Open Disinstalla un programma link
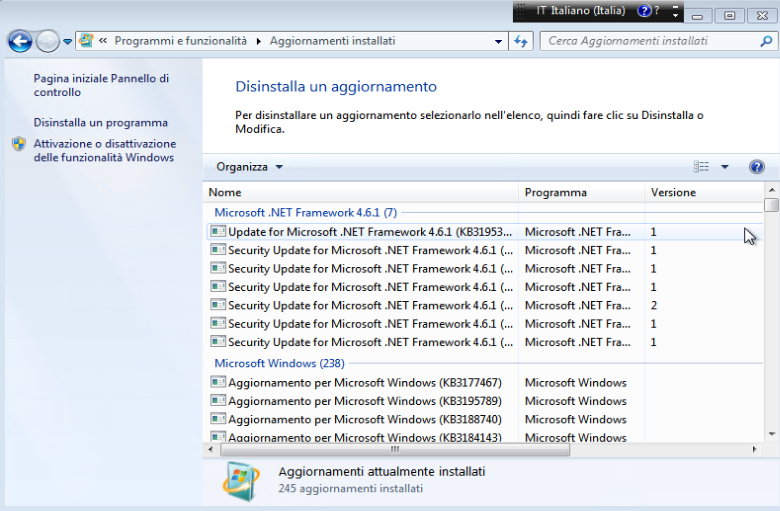 click(100, 122)
